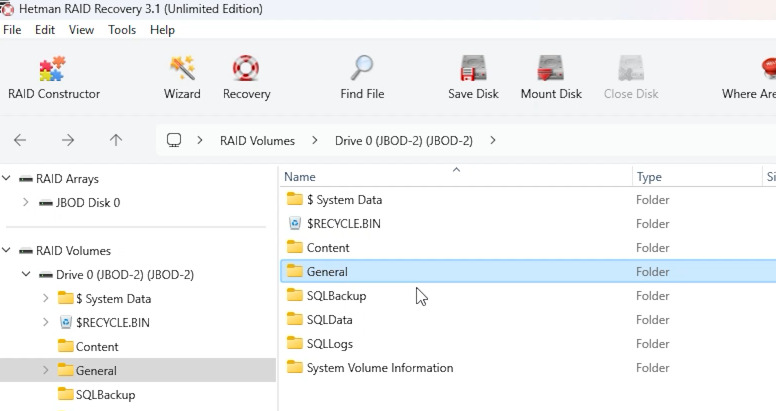This screenshot has width=776, height=411.
Task: Select Content folder in the tree
Action: [97, 347]
